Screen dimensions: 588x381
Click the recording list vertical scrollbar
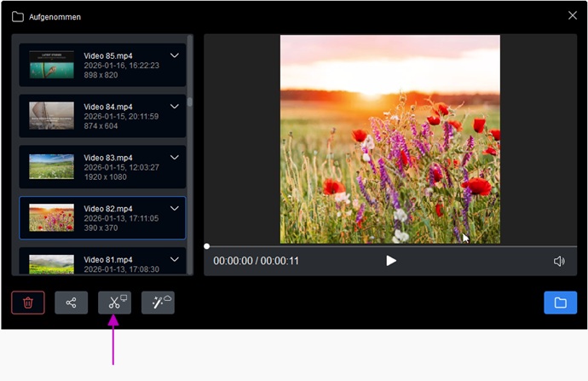tap(190, 102)
